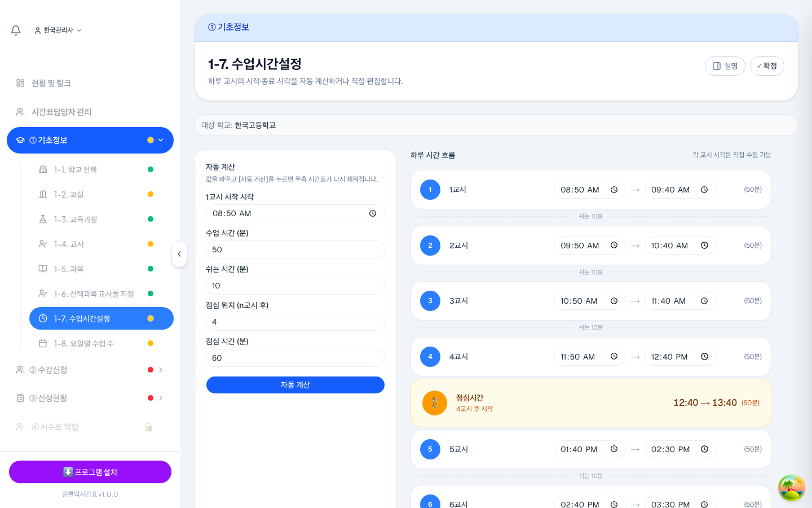Open clock picker for 3교시 start time

(614, 301)
